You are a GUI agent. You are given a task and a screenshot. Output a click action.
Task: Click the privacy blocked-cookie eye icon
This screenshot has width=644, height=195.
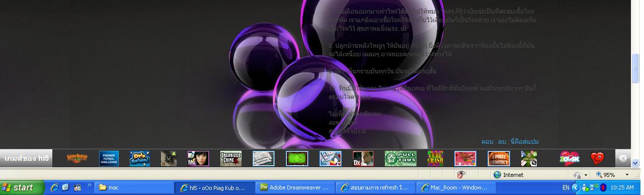point(461,174)
